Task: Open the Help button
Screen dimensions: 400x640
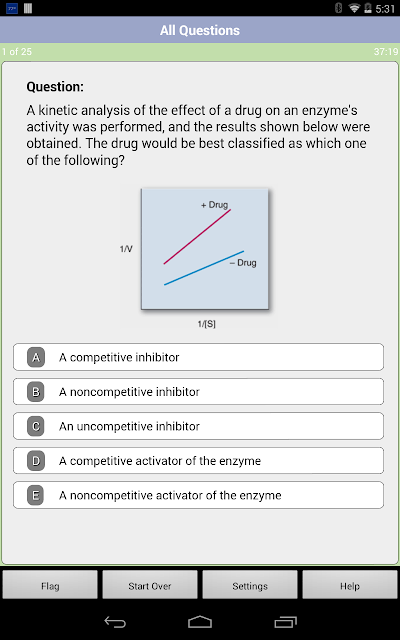Action: click(x=350, y=586)
